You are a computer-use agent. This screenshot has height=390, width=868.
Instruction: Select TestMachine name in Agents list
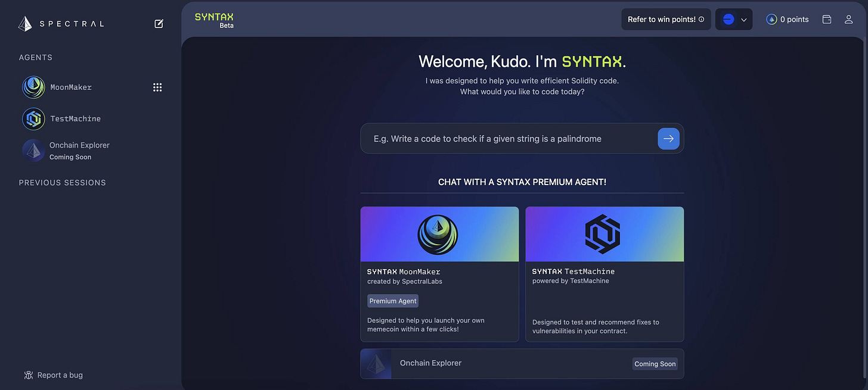75,118
